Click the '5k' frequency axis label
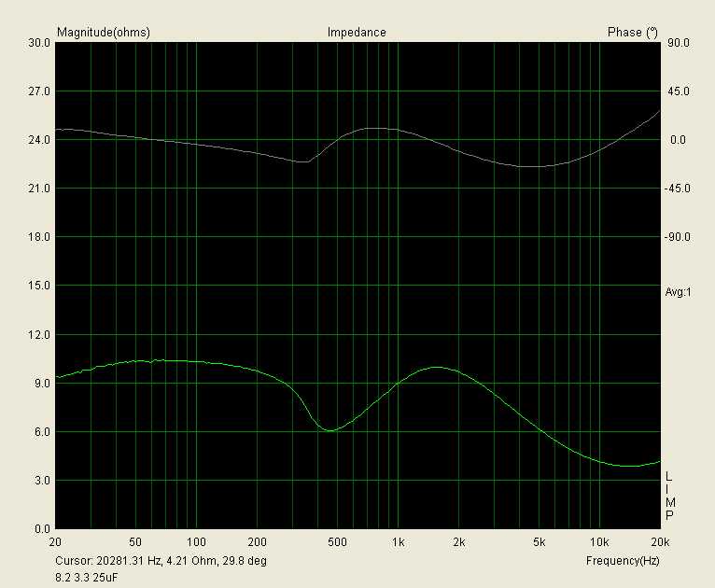 [539, 542]
